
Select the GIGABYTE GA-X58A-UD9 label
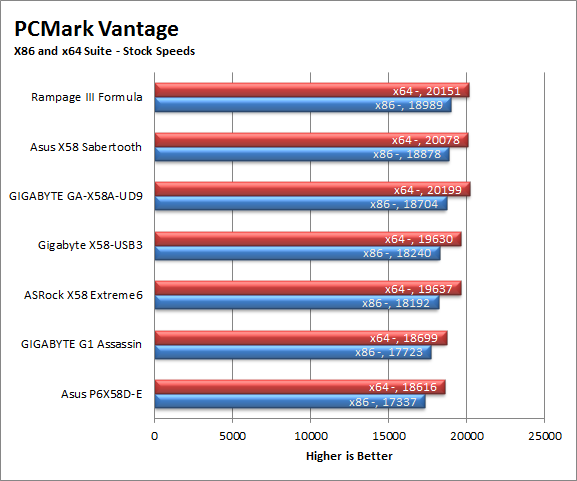tap(76, 196)
